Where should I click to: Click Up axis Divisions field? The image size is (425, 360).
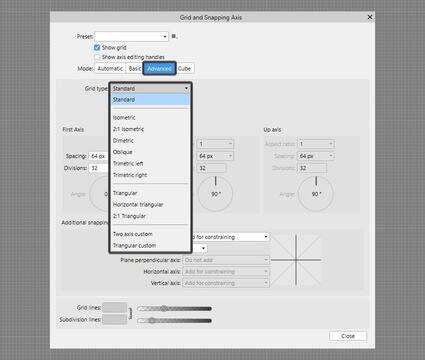click(312, 168)
